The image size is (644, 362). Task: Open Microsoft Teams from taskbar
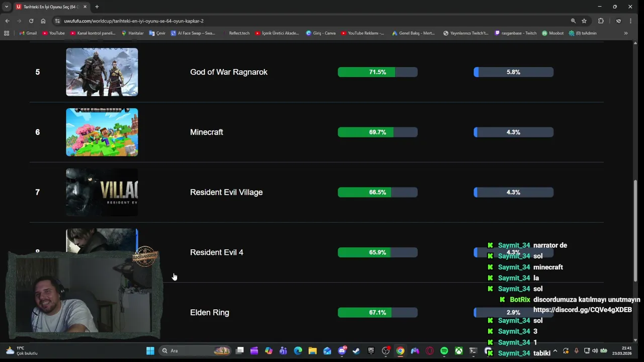[283, 350]
